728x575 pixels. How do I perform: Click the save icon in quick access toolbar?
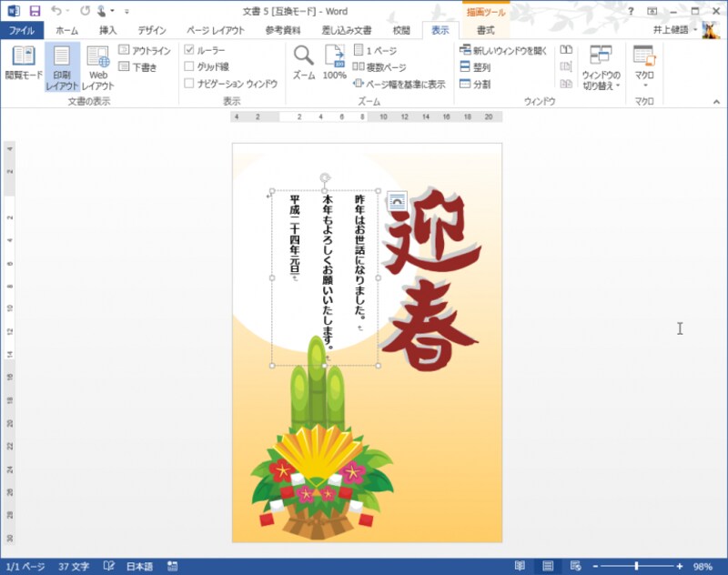coord(35,11)
